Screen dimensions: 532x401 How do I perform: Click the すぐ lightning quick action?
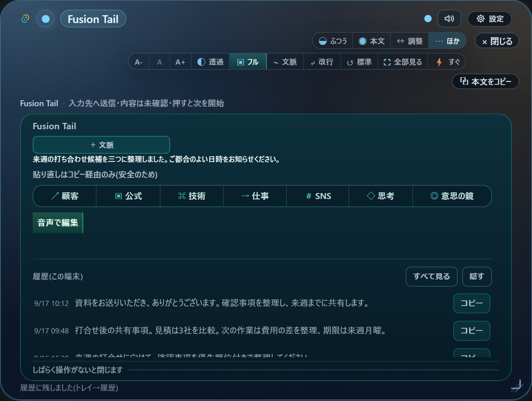pyautogui.click(x=447, y=62)
